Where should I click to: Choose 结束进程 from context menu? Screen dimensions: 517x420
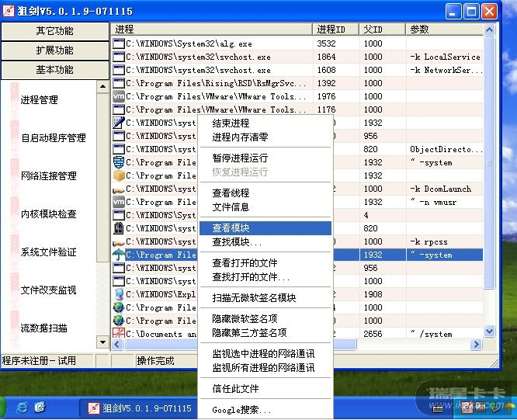pyautogui.click(x=231, y=123)
